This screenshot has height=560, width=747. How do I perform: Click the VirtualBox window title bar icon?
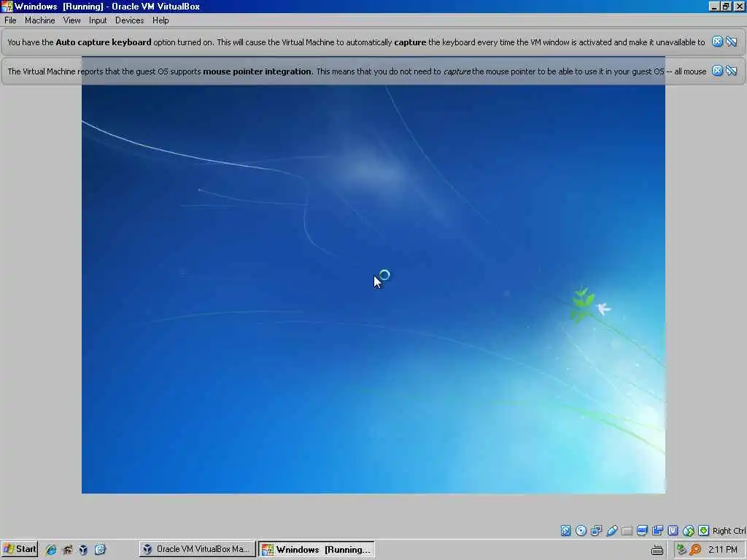(7, 6)
